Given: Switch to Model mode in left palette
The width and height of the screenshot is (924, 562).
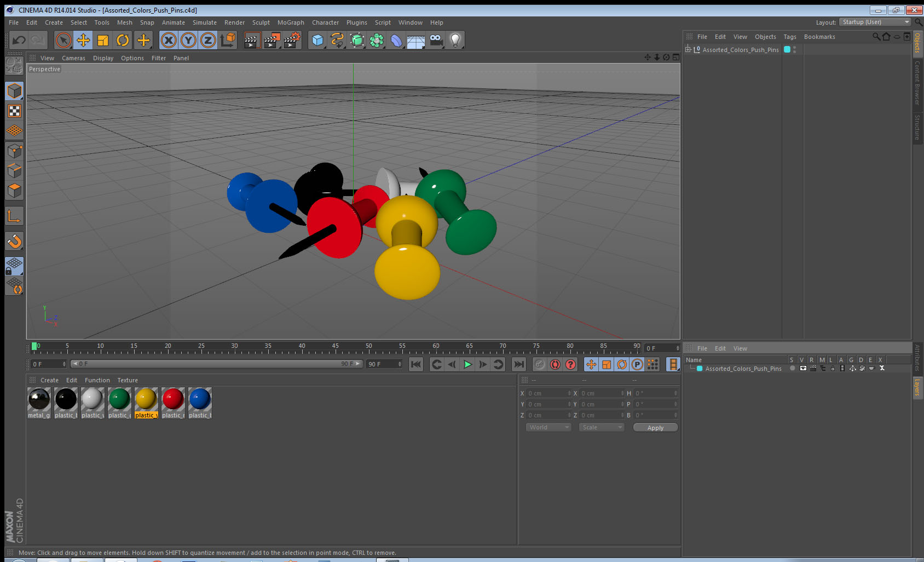Looking at the screenshot, I should tap(14, 91).
